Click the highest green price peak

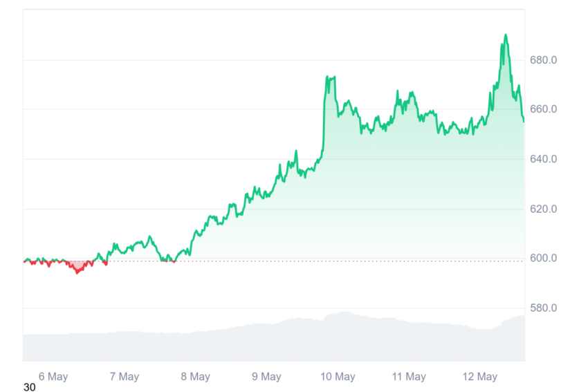506,35
